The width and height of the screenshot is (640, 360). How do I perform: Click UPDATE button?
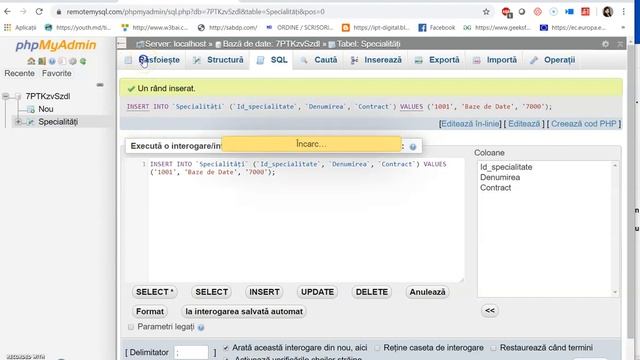click(x=318, y=292)
